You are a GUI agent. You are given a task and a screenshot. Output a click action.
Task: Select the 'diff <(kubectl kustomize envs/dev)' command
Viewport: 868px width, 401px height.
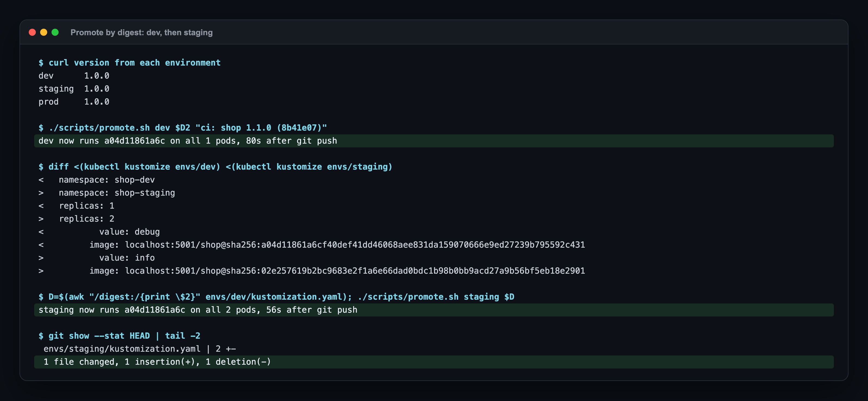click(215, 167)
